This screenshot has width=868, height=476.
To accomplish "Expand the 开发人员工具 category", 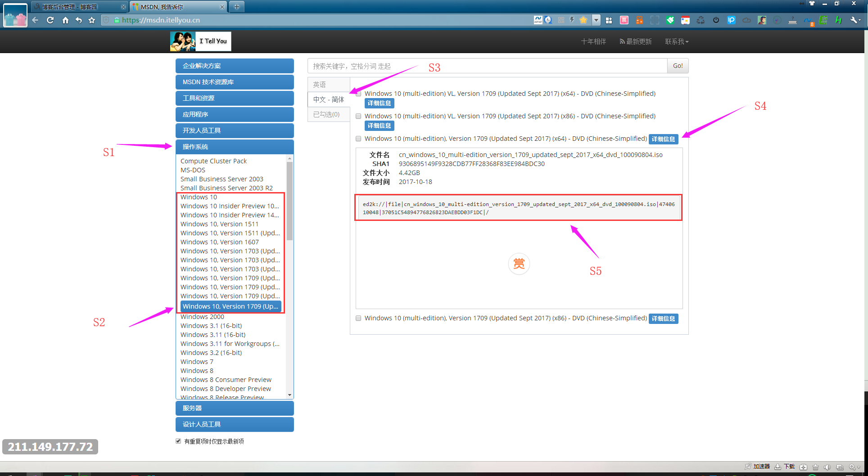I will point(235,130).
